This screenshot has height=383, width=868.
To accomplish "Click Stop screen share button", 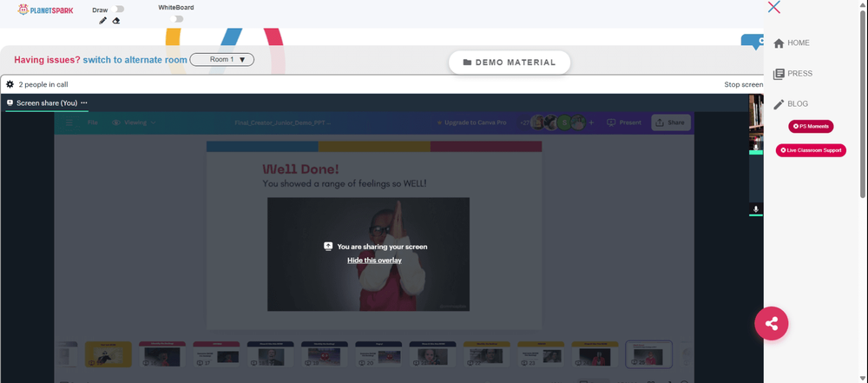I will click(x=744, y=85).
